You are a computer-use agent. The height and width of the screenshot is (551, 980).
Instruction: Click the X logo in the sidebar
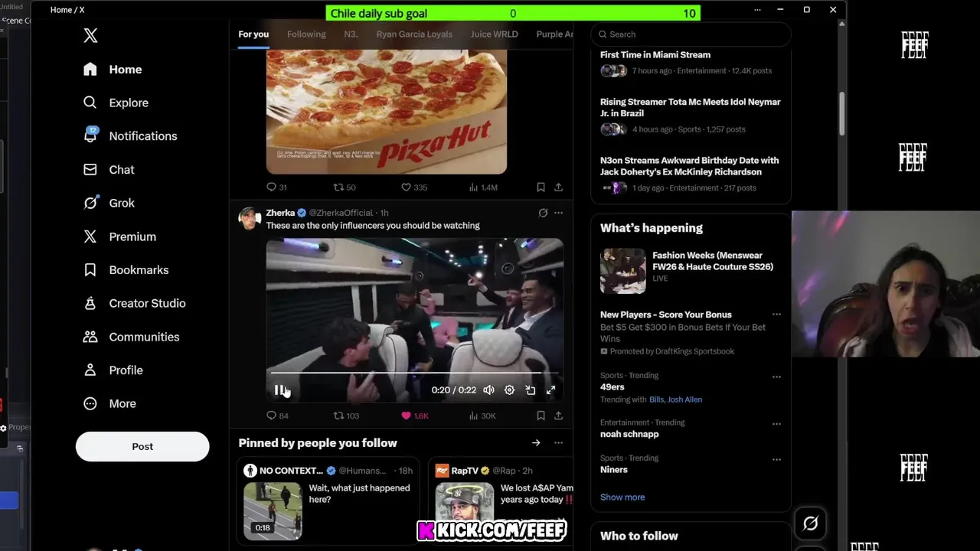coord(90,35)
